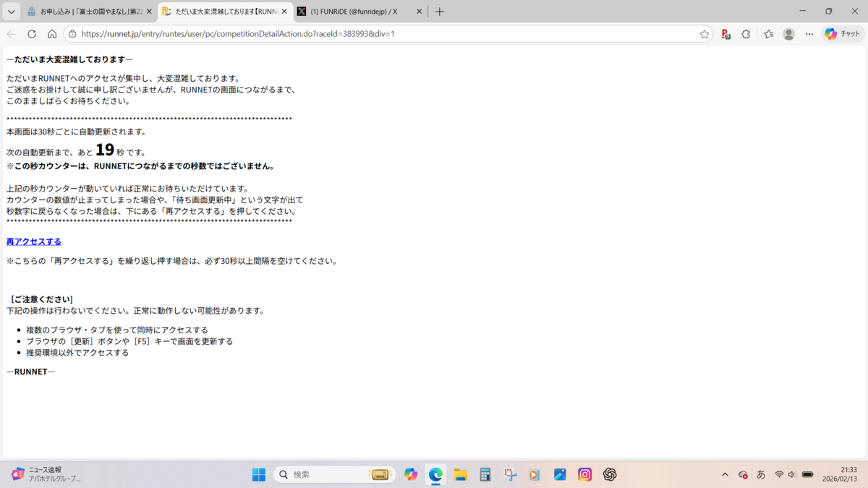Open the Snipping Tool taskbar icon

tap(511, 474)
